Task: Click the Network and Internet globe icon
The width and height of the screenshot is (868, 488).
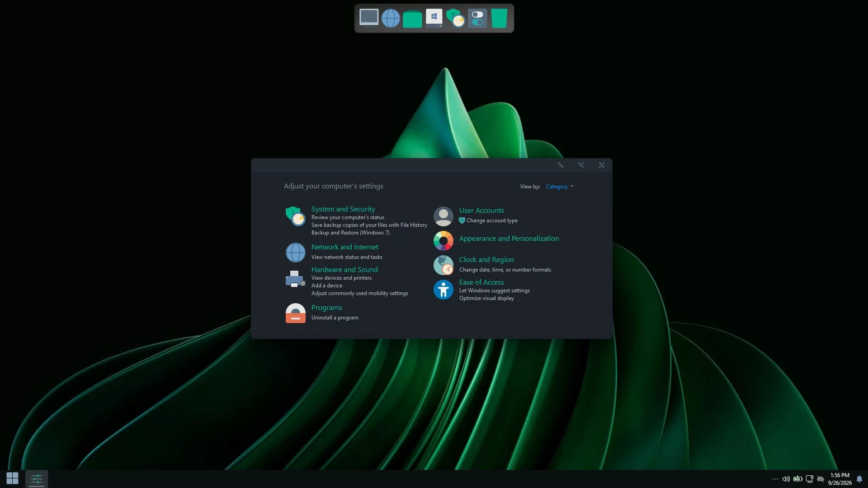Action: click(295, 253)
